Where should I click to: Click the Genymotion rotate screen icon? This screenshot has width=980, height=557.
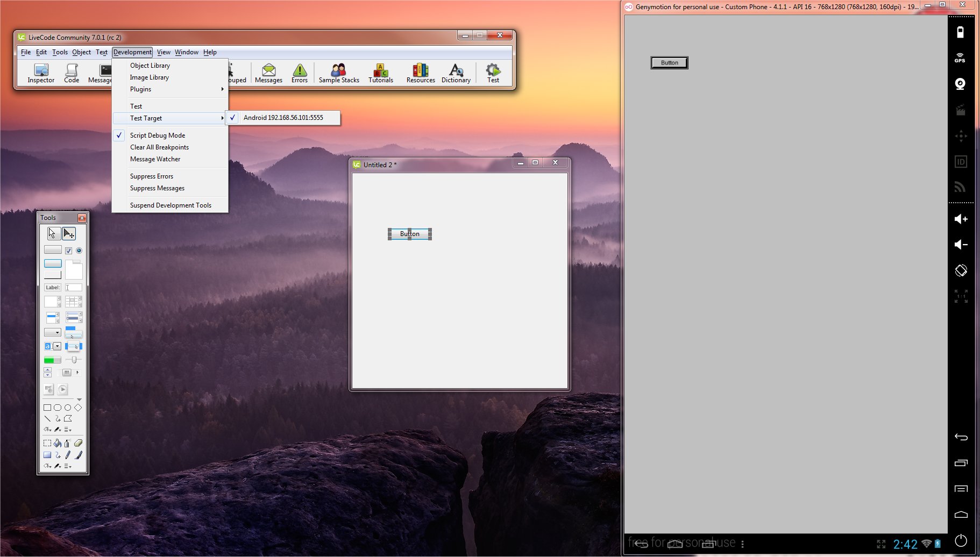961,270
